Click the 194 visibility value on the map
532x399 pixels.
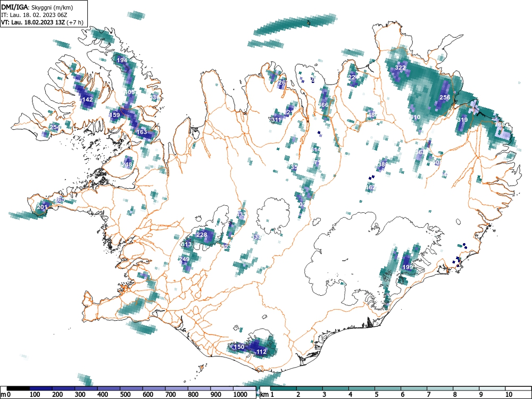(122, 60)
